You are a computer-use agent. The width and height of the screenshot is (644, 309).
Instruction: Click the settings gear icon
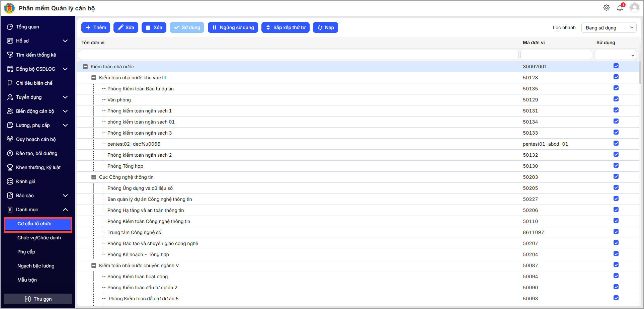point(606,8)
